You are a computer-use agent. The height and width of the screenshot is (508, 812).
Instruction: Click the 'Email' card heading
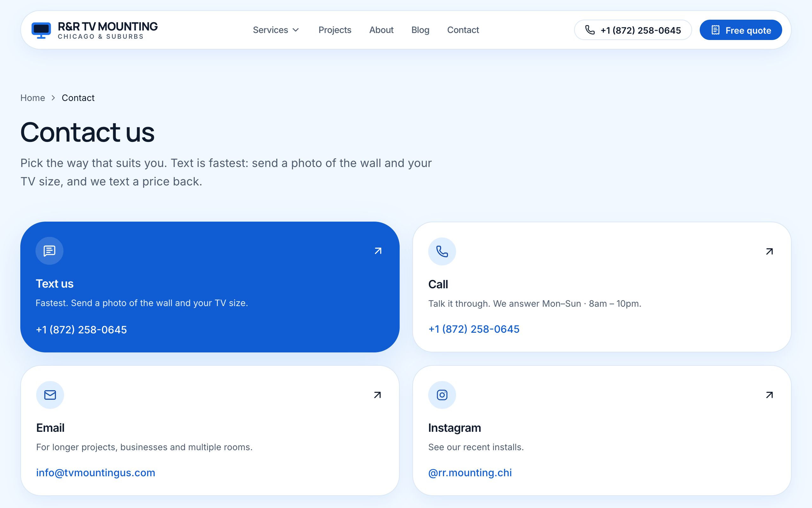pyautogui.click(x=50, y=428)
